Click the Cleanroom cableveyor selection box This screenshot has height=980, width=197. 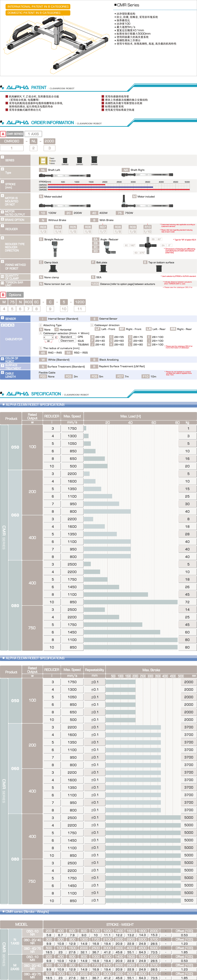pyautogui.click(x=67, y=341)
